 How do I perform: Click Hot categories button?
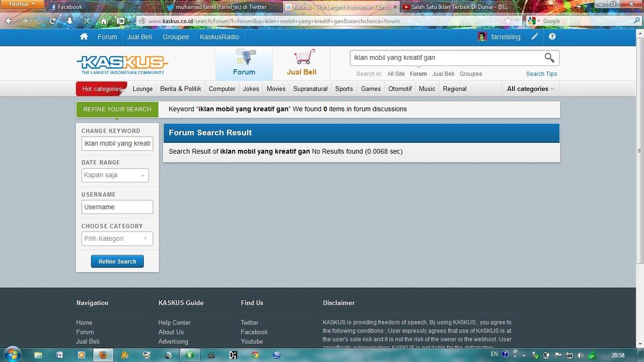(102, 88)
